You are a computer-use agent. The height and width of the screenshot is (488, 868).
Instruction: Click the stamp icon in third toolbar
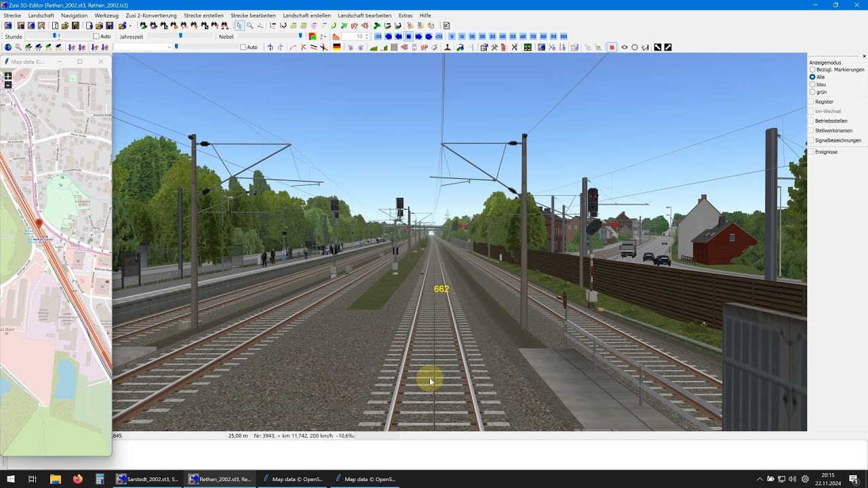coord(448,47)
